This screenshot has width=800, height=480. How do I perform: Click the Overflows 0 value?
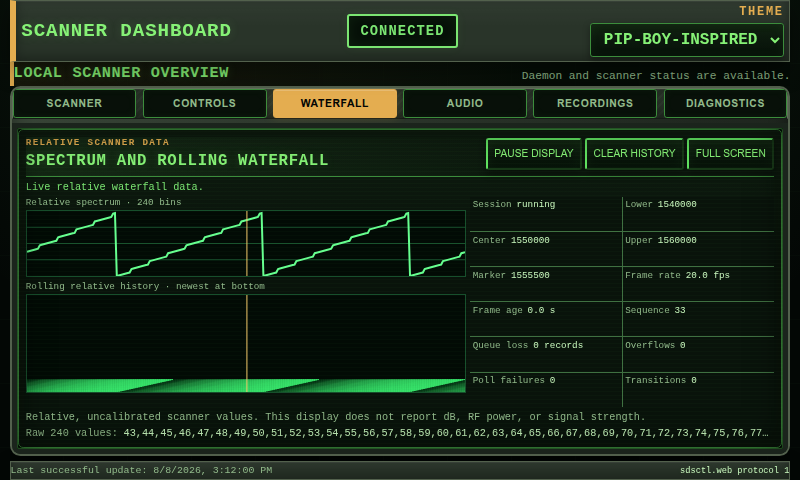pos(655,345)
